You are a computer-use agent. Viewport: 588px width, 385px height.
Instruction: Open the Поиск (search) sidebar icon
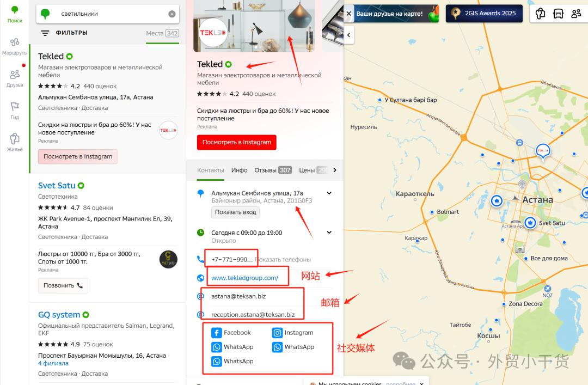click(15, 14)
